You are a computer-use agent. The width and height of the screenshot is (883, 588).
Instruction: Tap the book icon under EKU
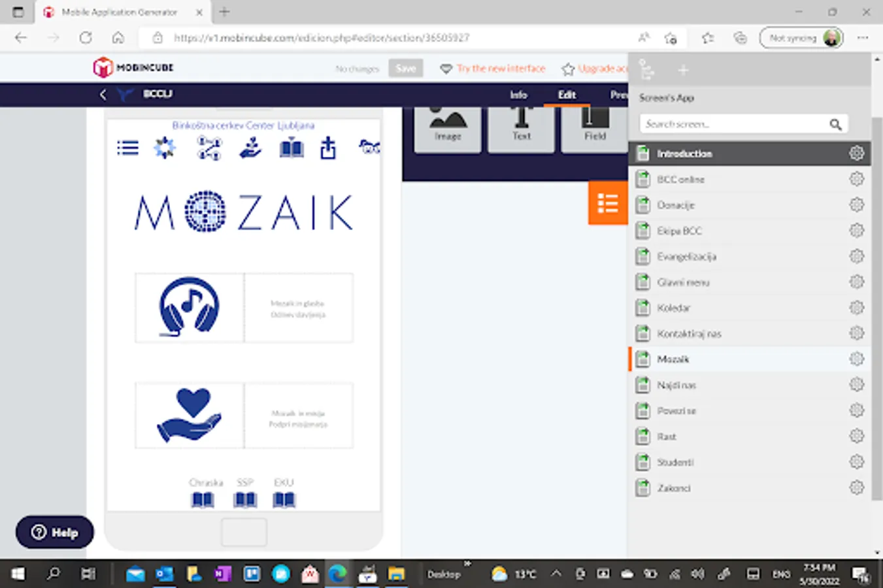tap(284, 500)
